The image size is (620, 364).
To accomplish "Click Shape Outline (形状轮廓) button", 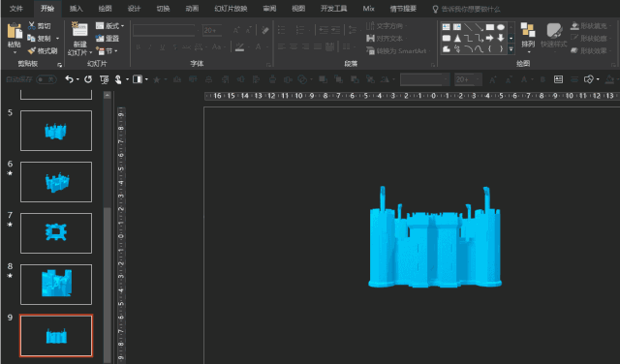I will (590, 39).
